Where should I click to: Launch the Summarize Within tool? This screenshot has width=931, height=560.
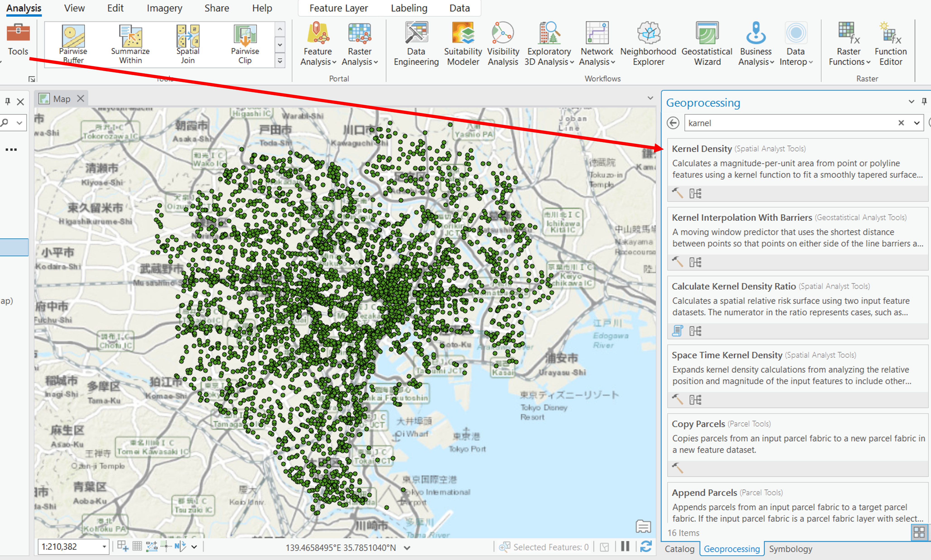(x=130, y=44)
